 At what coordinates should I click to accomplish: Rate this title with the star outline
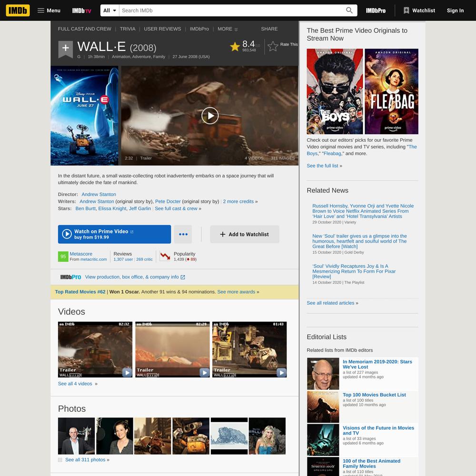[x=273, y=46]
